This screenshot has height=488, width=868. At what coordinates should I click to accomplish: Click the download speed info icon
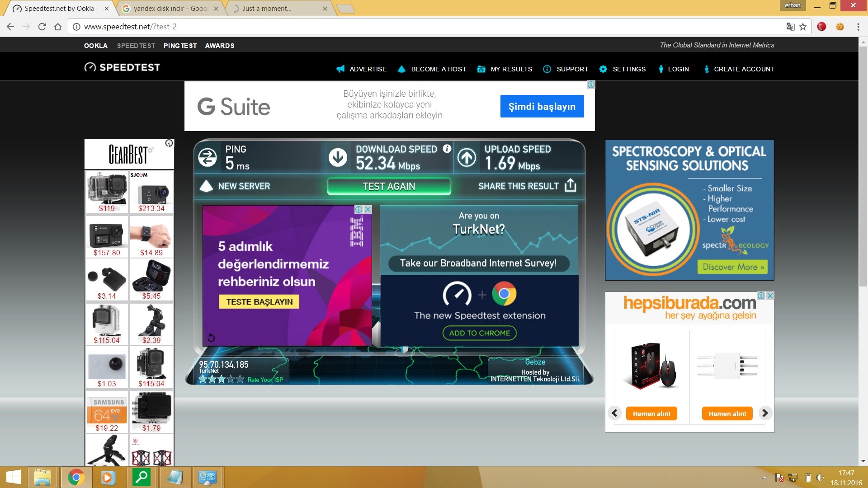(x=447, y=149)
